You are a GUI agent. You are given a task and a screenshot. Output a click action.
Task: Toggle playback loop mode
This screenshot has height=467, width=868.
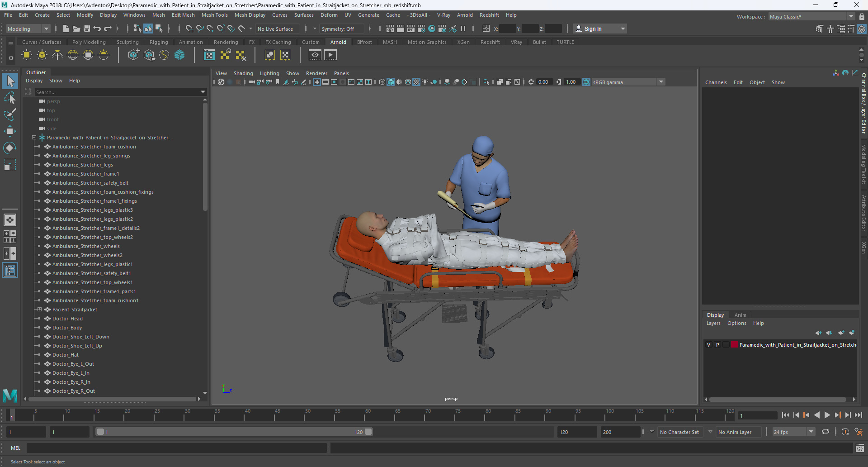click(826, 432)
